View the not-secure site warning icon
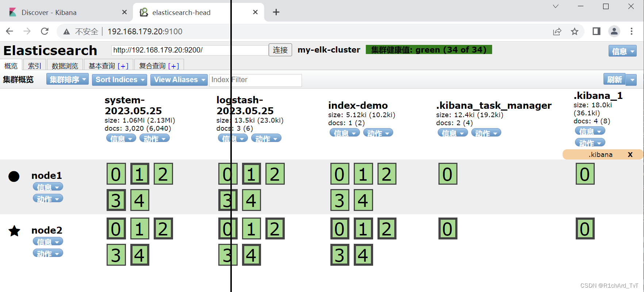 tap(66, 32)
